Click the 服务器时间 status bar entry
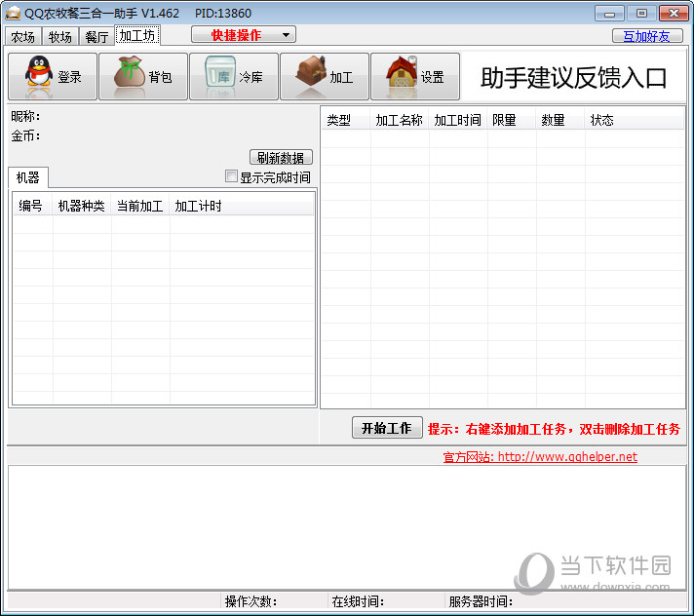The image size is (694, 616). click(565, 601)
